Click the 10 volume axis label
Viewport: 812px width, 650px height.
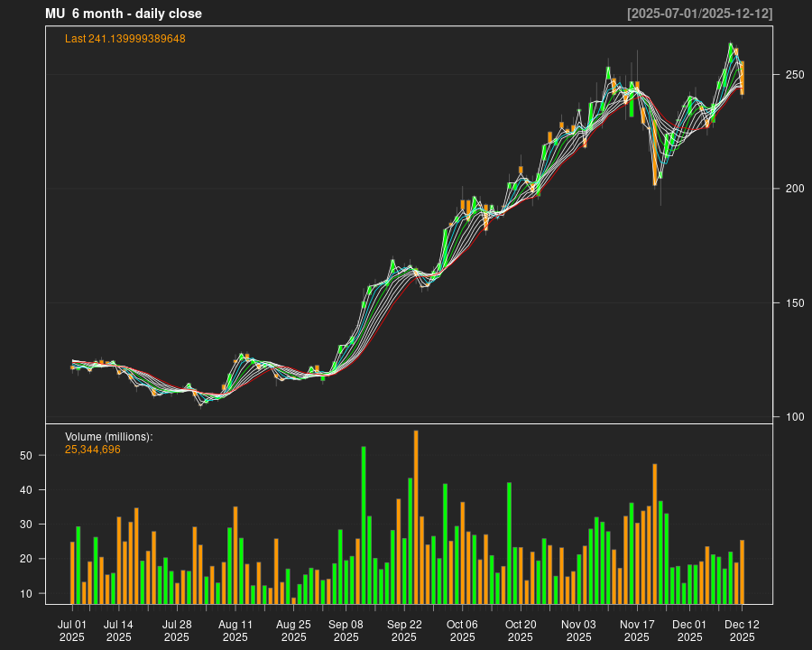coord(26,593)
